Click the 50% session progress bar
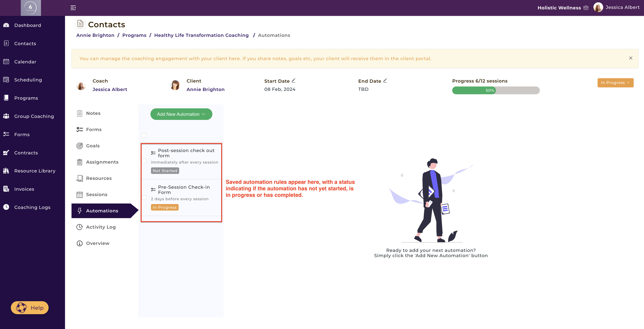Viewport: 644px width, 329px height. click(x=496, y=90)
